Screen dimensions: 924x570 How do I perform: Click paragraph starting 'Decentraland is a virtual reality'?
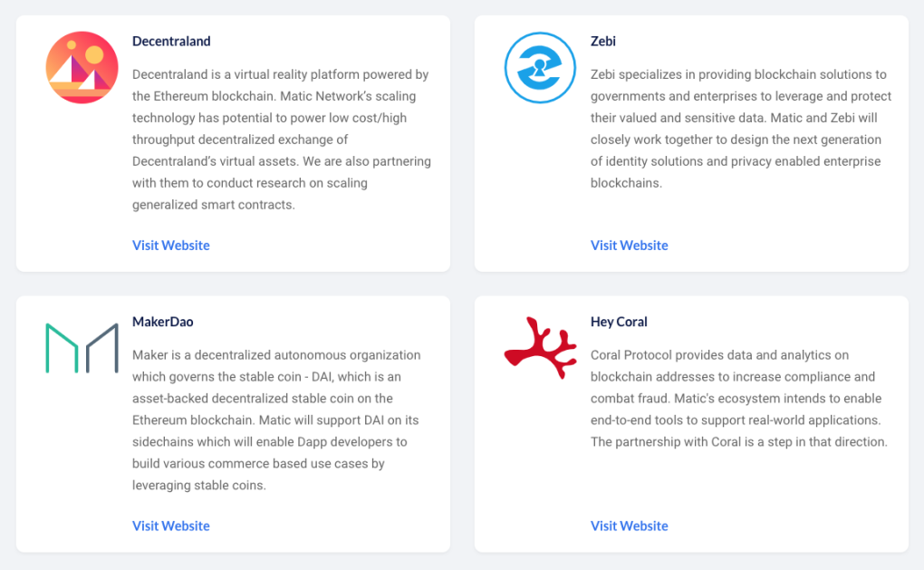[282, 140]
